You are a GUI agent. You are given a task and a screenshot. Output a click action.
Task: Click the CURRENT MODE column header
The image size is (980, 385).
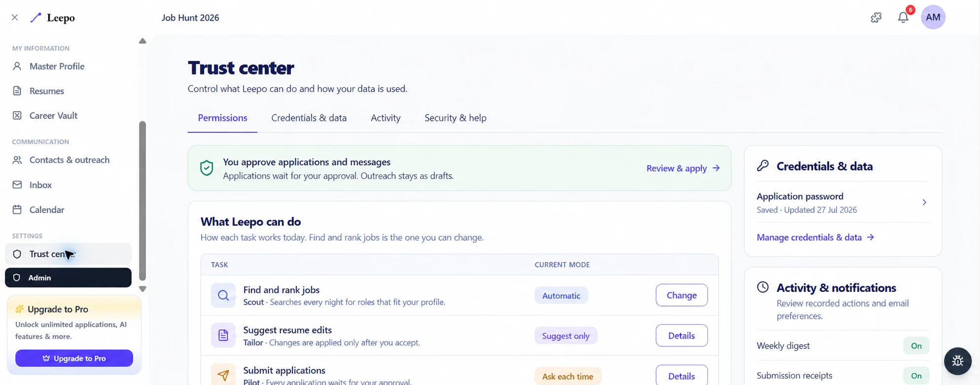(562, 265)
